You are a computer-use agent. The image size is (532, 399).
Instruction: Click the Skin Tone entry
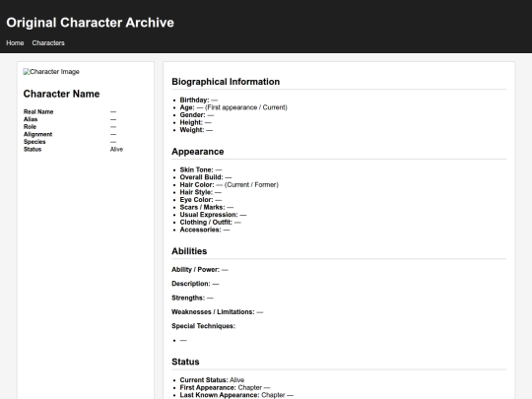[x=201, y=169]
